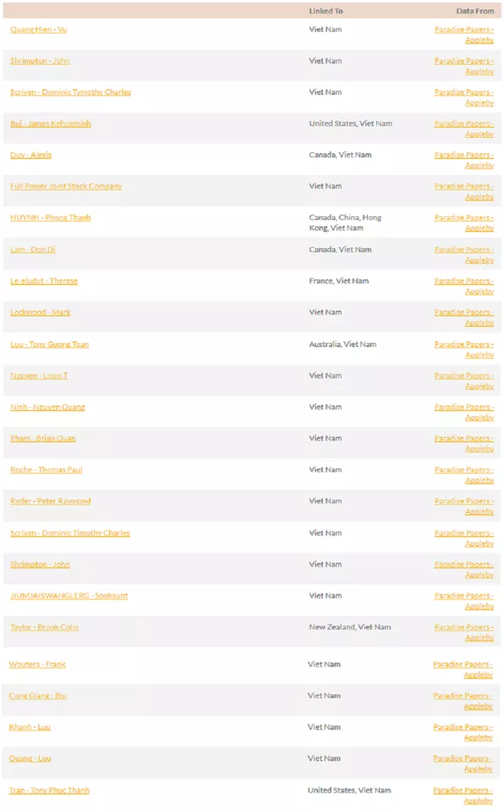
Task: Click the Lockwood - Mark link
Action: [40, 313]
